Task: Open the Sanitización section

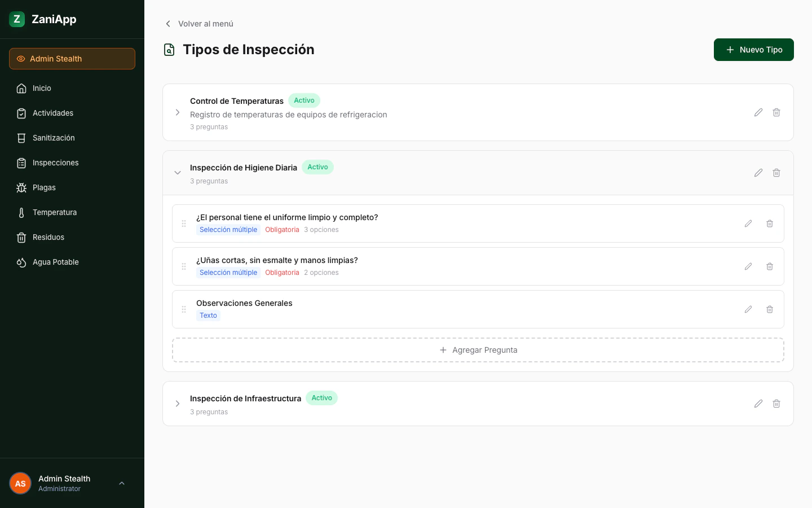Action: click(54, 138)
